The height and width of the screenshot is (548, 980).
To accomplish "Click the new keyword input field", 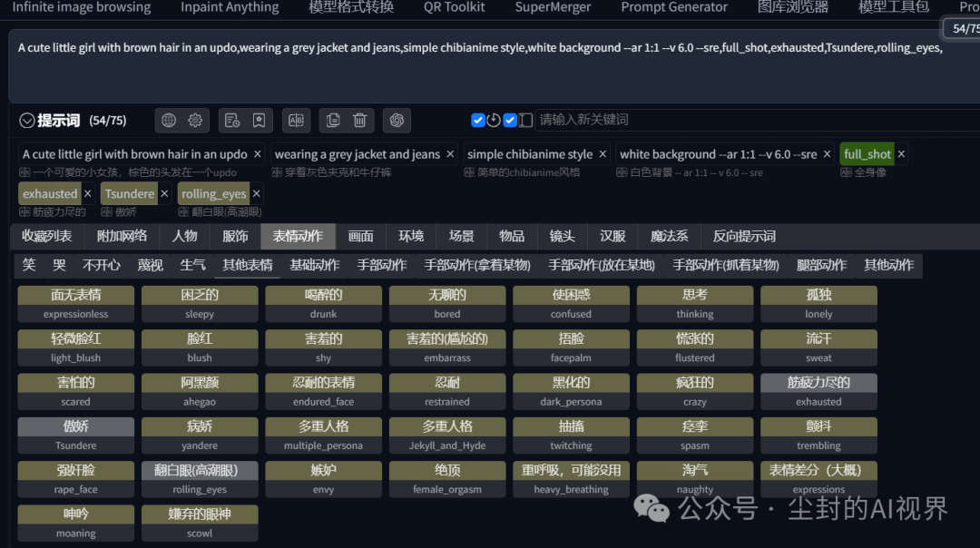I will click(x=756, y=120).
